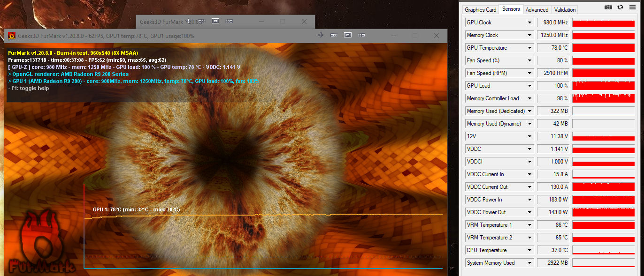Image resolution: width=644 pixels, height=276 pixels.
Task: Open the Memory Clock dropdown arrow
Action: (x=530, y=35)
